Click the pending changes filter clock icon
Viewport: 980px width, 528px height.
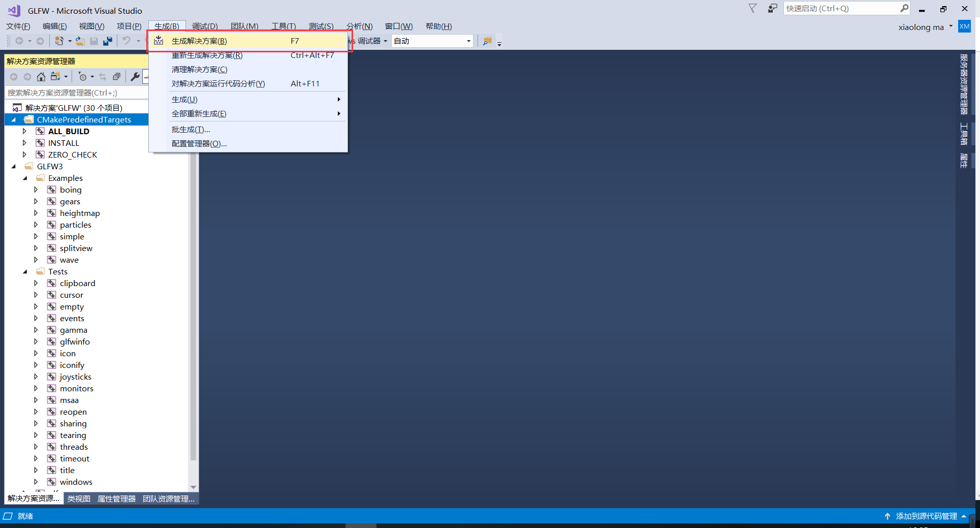[82, 77]
